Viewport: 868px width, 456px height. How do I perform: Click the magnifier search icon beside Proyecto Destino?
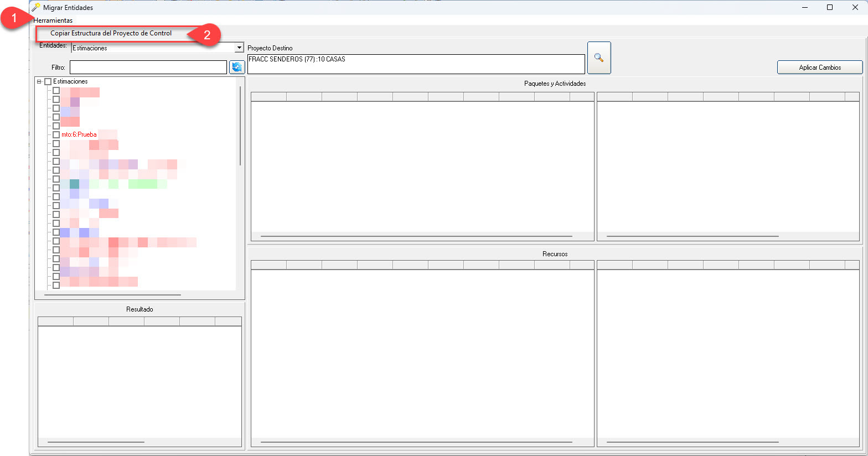pyautogui.click(x=598, y=58)
